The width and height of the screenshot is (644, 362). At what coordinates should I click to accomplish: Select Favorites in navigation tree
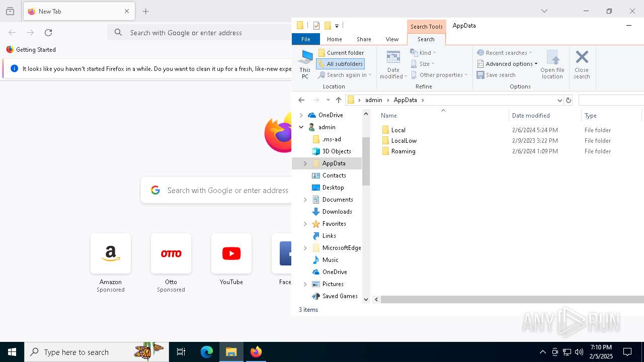(x=334, y=224)
